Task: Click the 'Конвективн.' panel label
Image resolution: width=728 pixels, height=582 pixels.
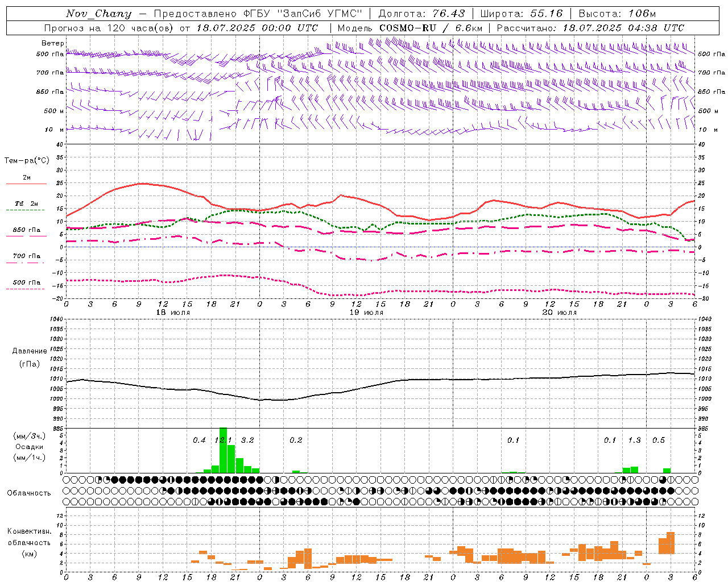Action: [30, 531]
